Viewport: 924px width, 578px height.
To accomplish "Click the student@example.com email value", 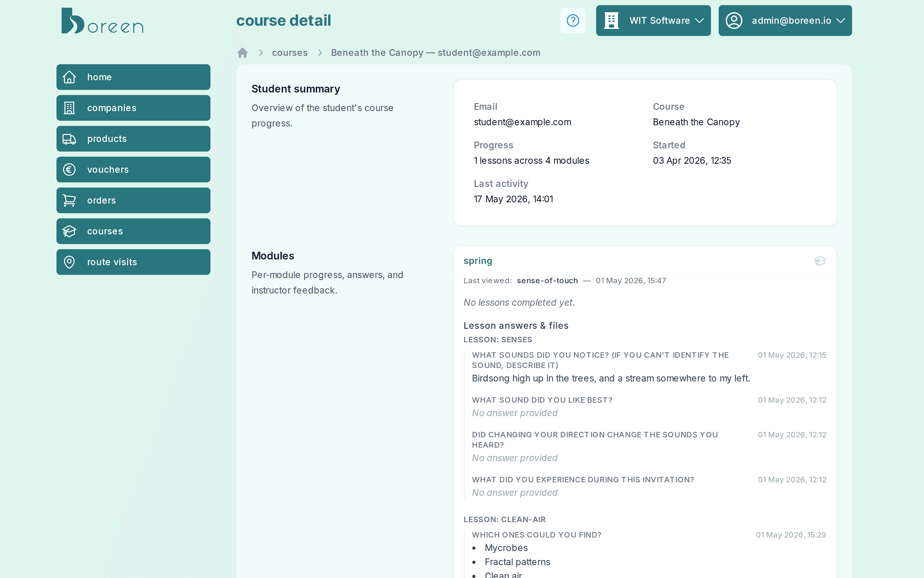I will click(x=522, y=122).
